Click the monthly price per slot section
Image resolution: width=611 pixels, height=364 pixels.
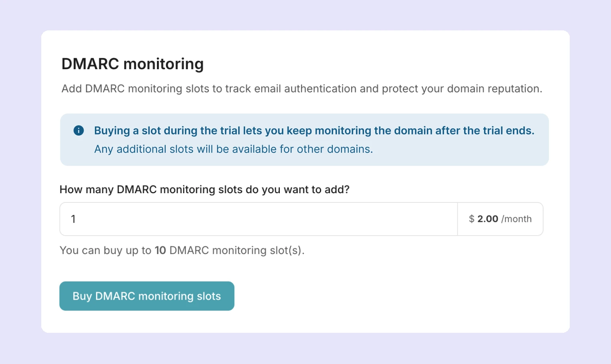click(500, 219)
